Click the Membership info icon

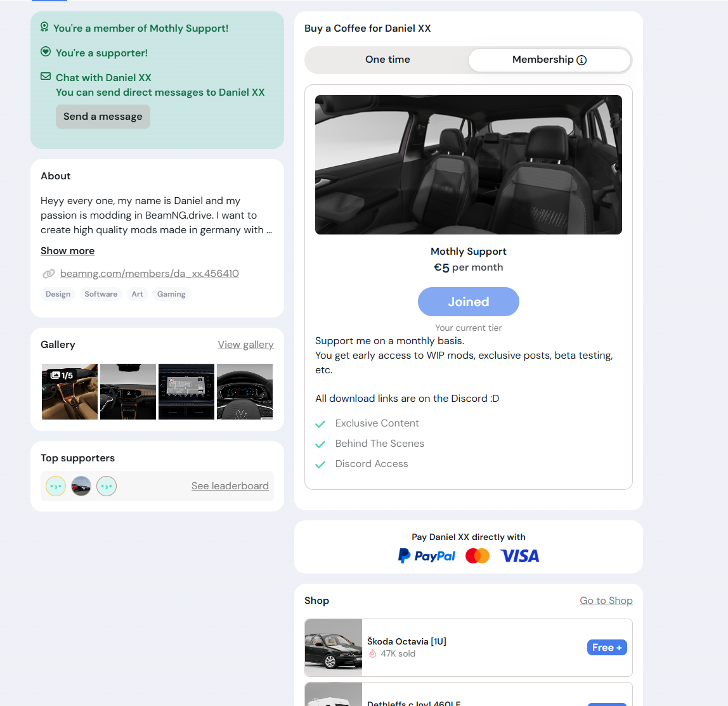582,60
